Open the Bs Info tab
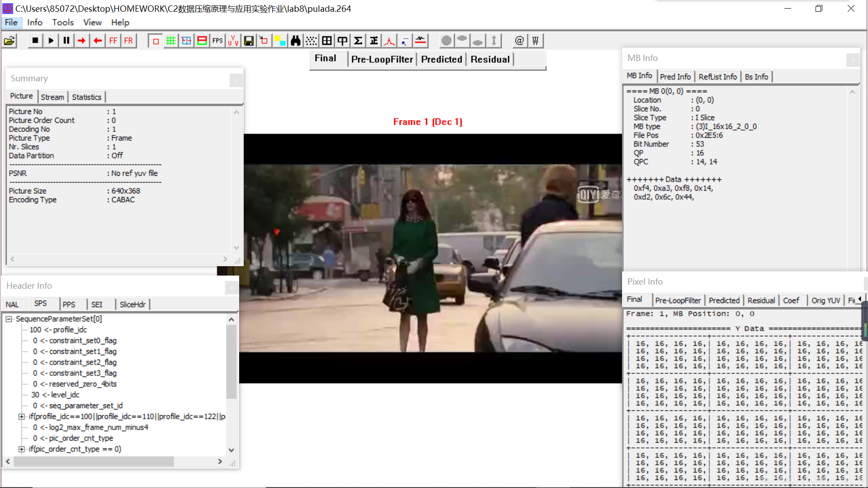 756,77
